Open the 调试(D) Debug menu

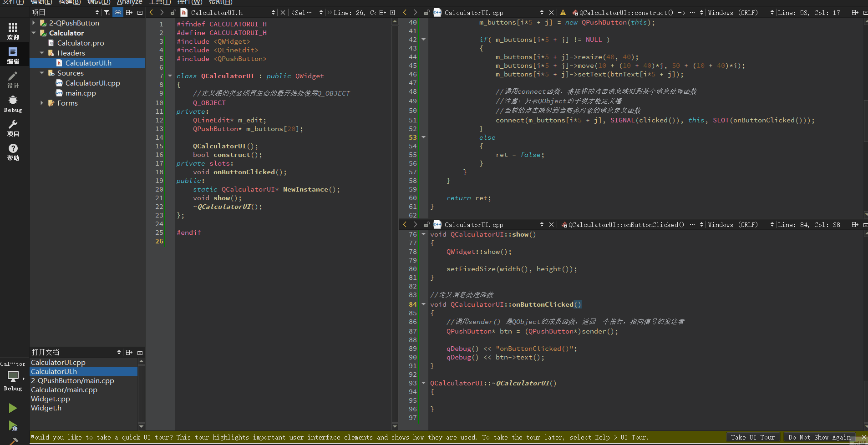(99, 2)
